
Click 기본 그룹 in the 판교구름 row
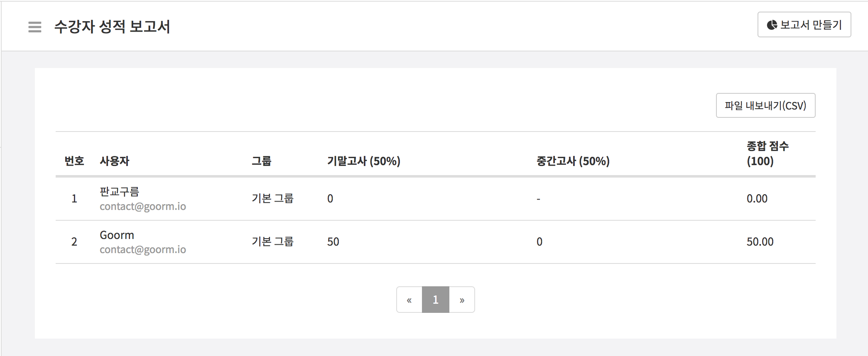[x=272, y=199]
